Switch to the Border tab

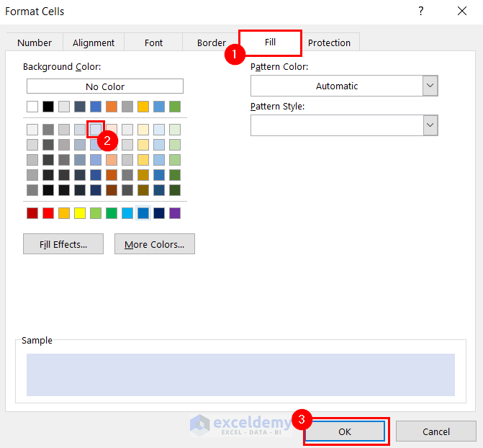point(212,42)
